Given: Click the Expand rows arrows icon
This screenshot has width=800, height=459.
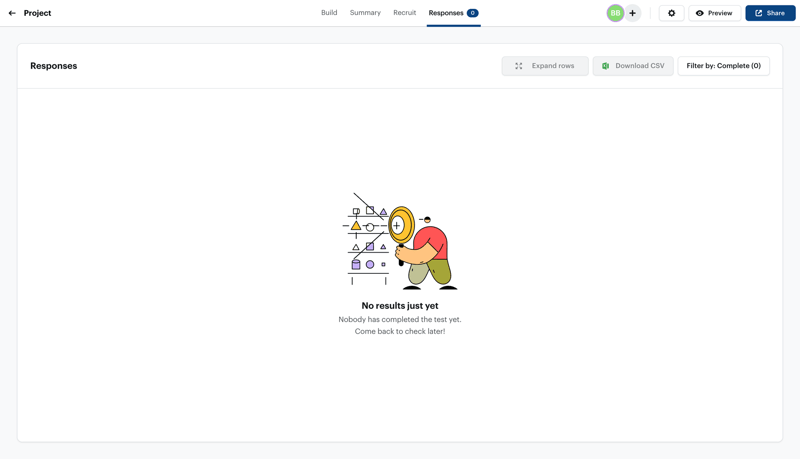Looking at the screenshot, I should click(x=519, y=66).
